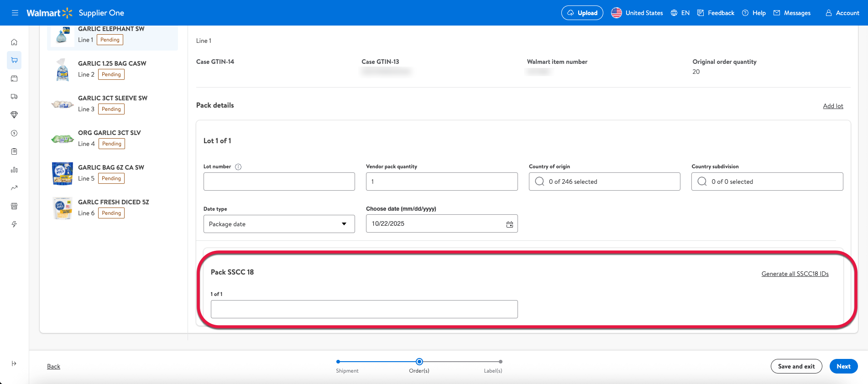The height and width of the screenshot is (384, 868).
Task: Select ORG GARLIC 3CT SLV line 4
Action: (x=110, y=138)
